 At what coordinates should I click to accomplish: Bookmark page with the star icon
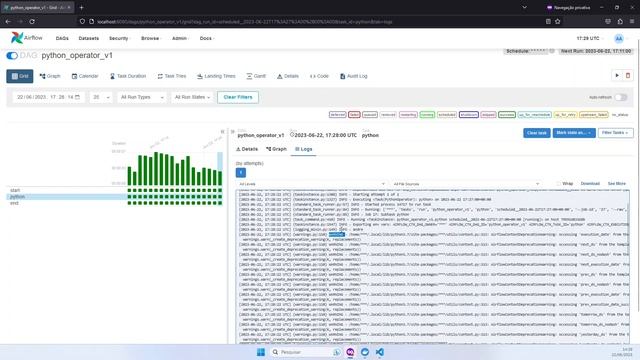558,21
